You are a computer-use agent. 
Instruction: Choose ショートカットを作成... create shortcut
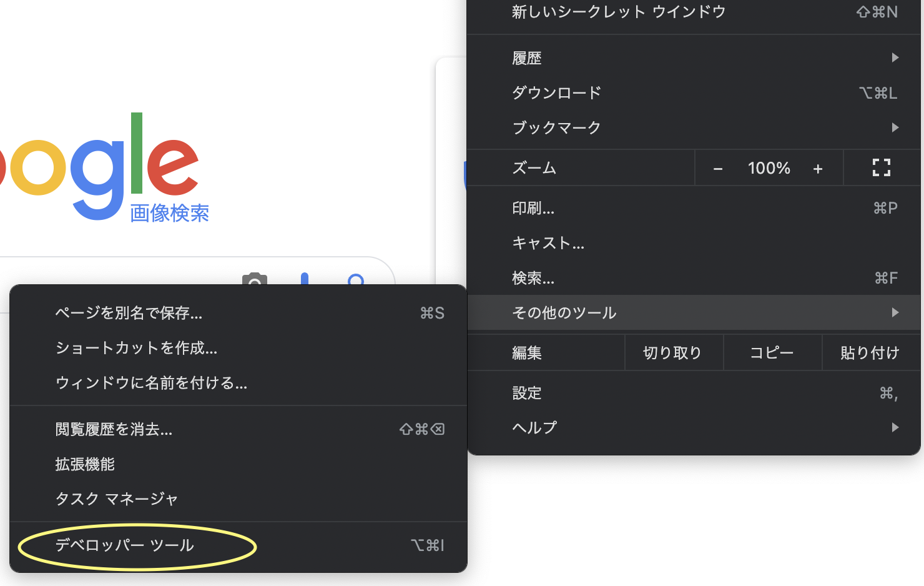click(x=238, y=348)
